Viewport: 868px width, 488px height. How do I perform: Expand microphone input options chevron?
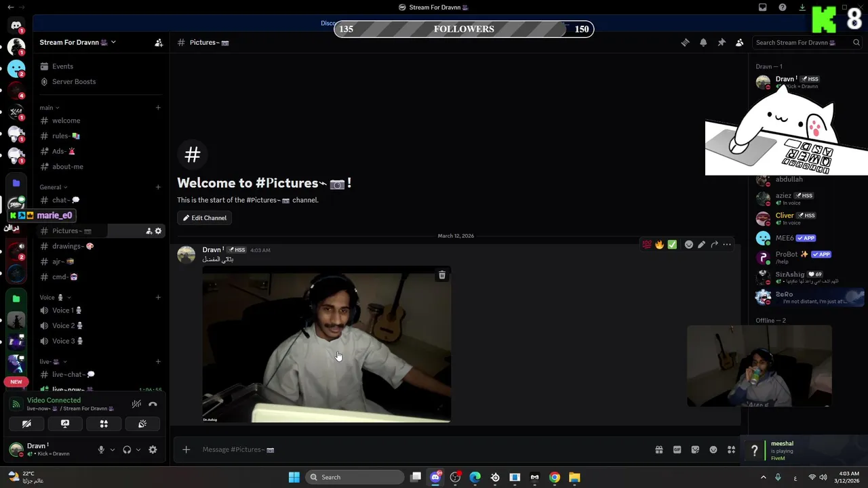[113, 449]
